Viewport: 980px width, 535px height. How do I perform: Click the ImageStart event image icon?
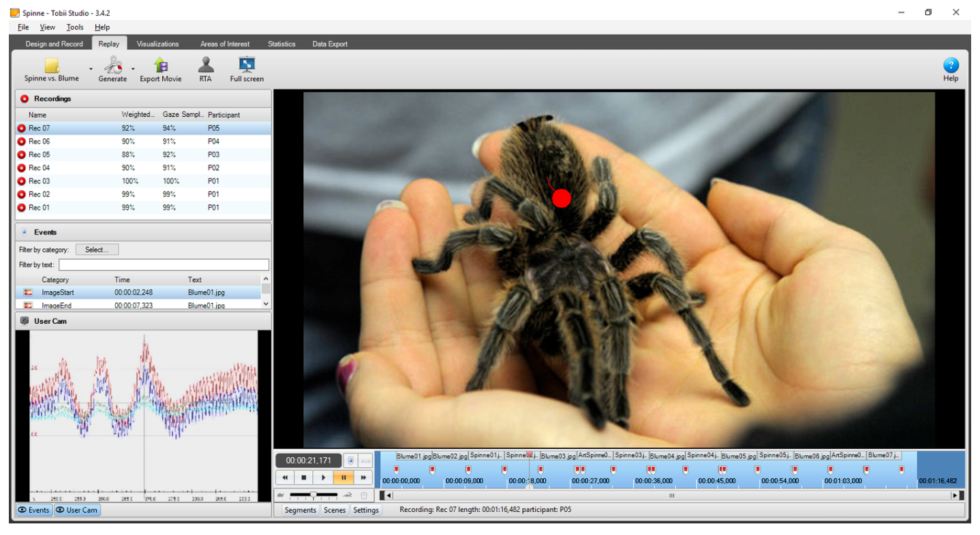point(28,292)
